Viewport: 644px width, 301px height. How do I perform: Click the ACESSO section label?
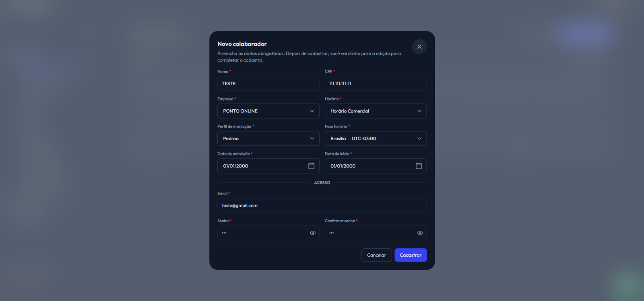coord(322,183)
